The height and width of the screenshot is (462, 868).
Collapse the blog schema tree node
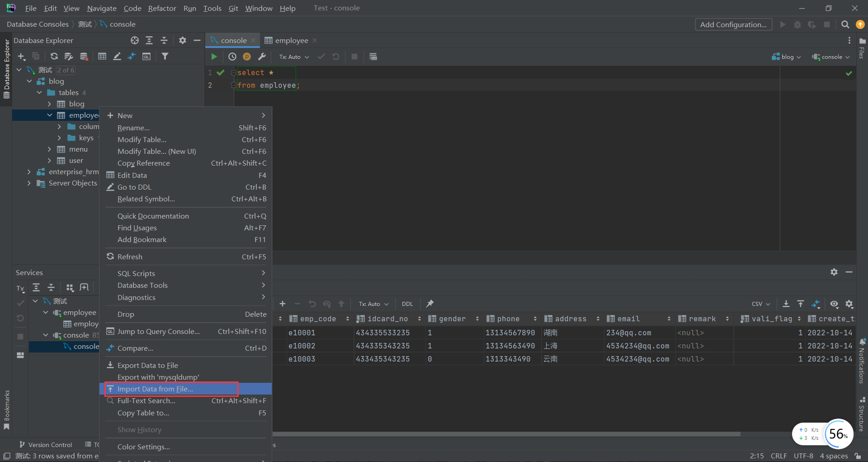(x=29, y=81)
